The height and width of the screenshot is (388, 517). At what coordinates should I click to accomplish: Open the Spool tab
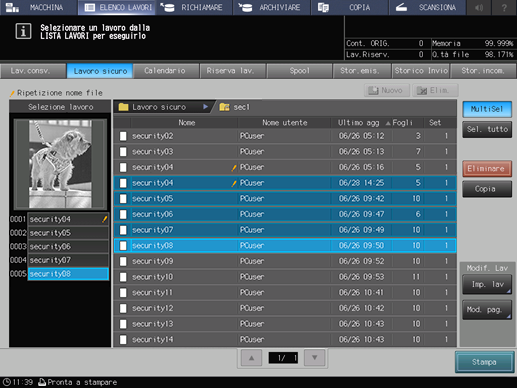[299, 71]
